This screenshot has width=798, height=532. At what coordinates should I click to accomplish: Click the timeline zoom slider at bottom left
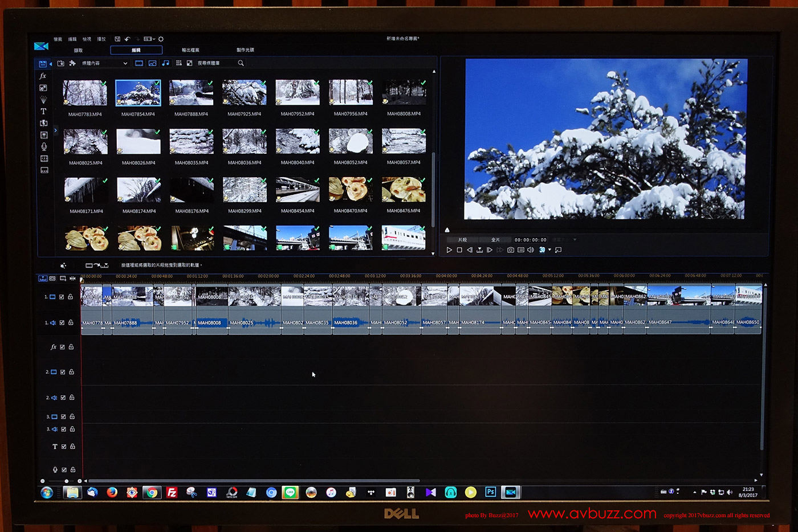tap(66, 481)
